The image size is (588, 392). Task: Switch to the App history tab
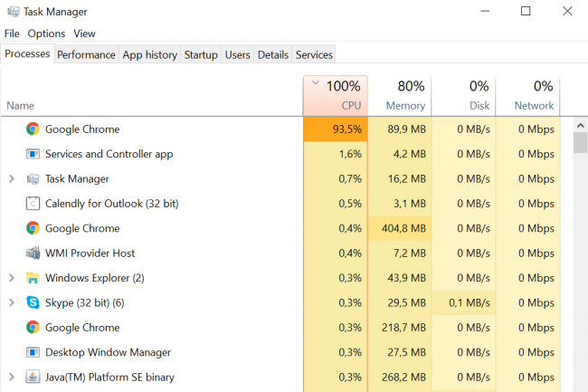(149, 54)
